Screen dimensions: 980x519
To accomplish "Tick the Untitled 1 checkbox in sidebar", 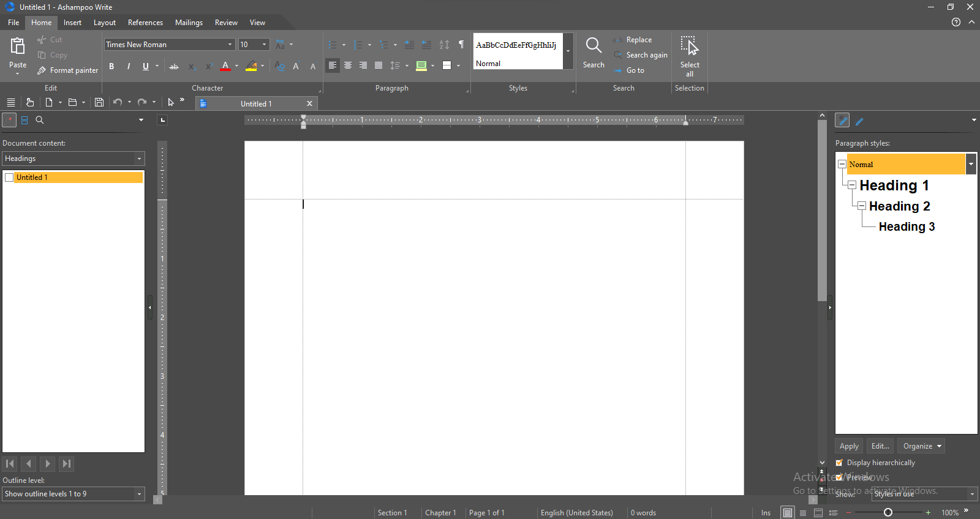I will 9,177.
